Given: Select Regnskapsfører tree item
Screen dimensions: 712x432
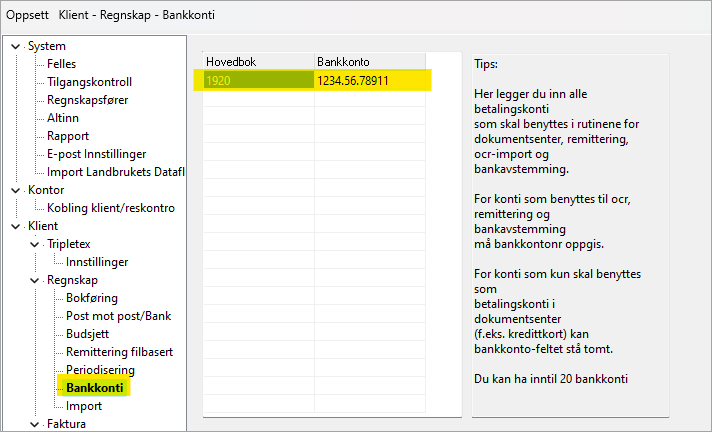Looking at the screenshot, I should click(87, 100).
